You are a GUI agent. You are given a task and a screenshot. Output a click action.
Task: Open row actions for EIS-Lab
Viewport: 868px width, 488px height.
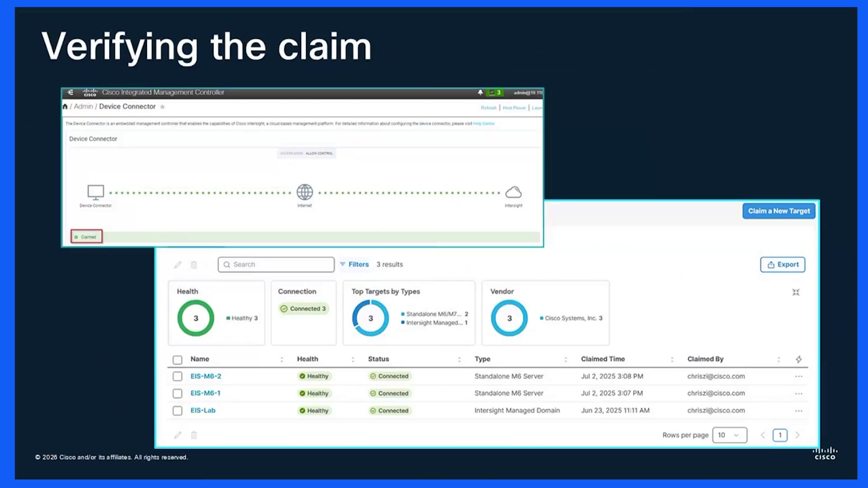coord(799,411)
